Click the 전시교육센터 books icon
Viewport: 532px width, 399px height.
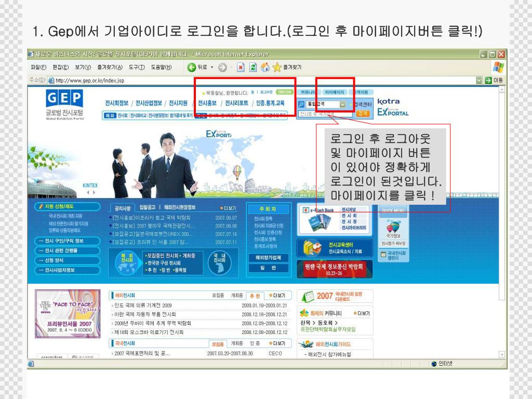(x=312, y=248)
